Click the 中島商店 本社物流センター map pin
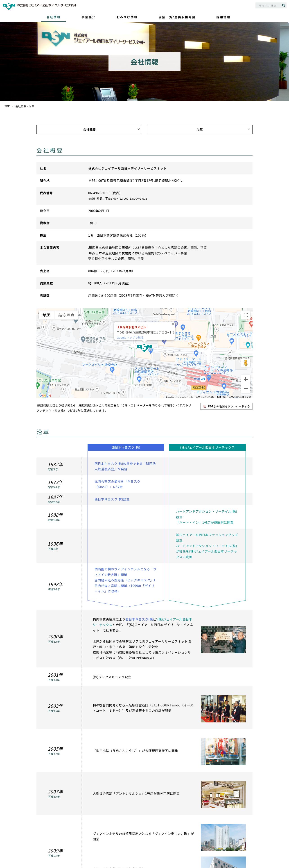 pyautogui.click(x=83, y=339)
